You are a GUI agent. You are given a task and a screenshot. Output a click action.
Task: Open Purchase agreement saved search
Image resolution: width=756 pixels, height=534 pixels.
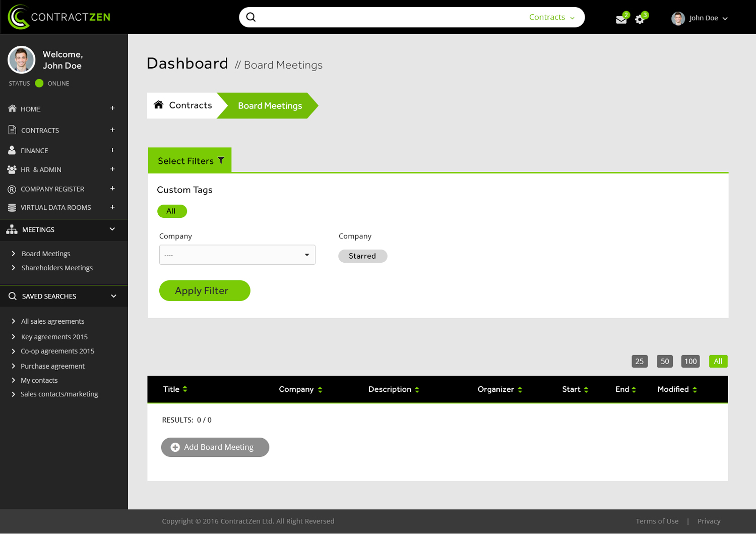[52, 366]
